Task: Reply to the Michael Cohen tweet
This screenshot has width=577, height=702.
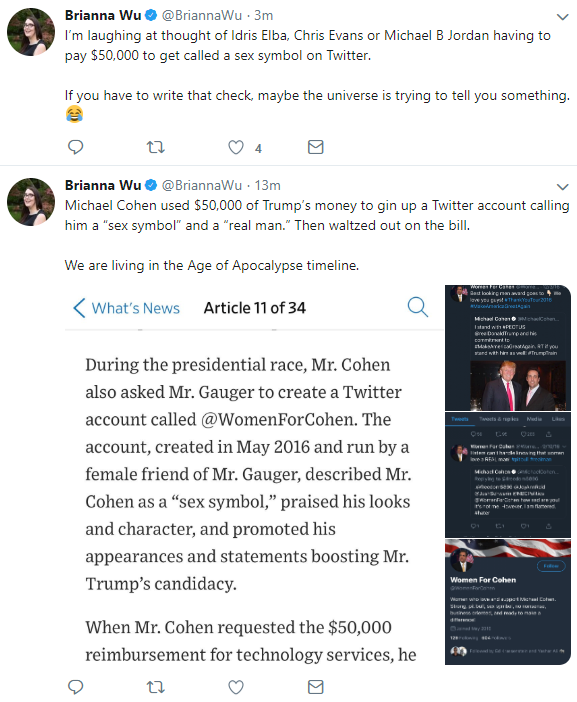Action: [75, 687]
